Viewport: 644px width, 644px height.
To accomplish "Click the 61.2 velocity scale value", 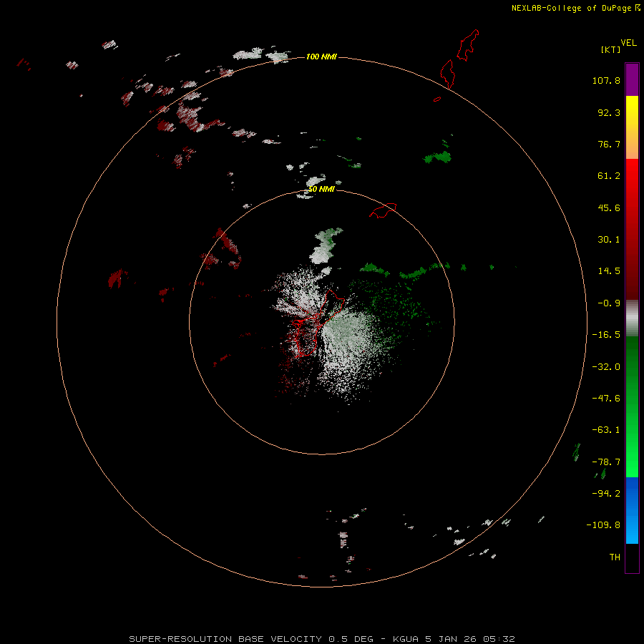I will 609,176.
